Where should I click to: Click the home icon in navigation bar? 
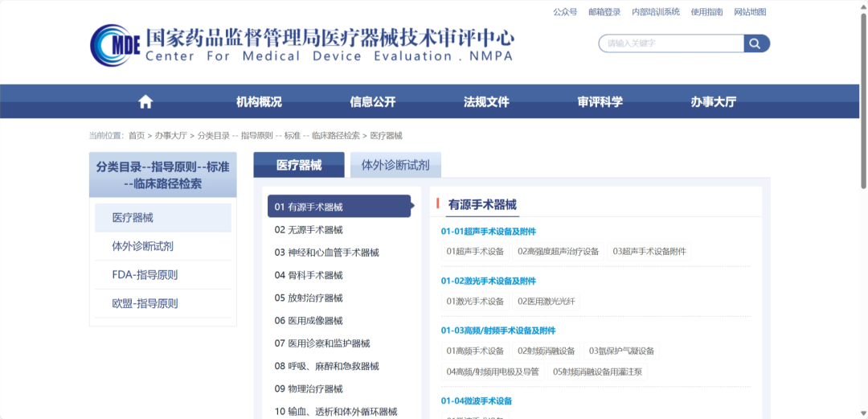point(145,101)
